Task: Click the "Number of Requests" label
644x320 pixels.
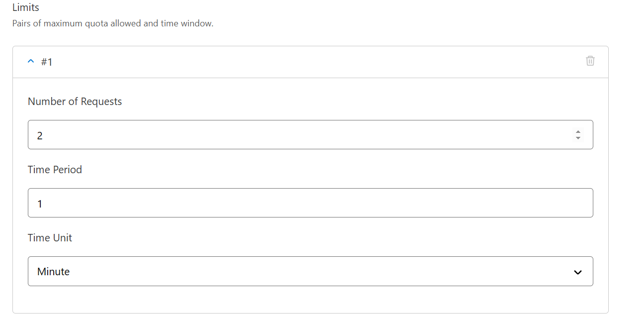Action: click(75, 102)
